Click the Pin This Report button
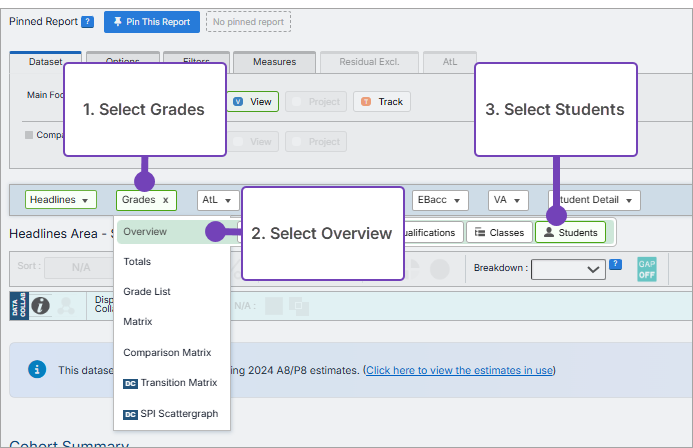 click(151, 21)
